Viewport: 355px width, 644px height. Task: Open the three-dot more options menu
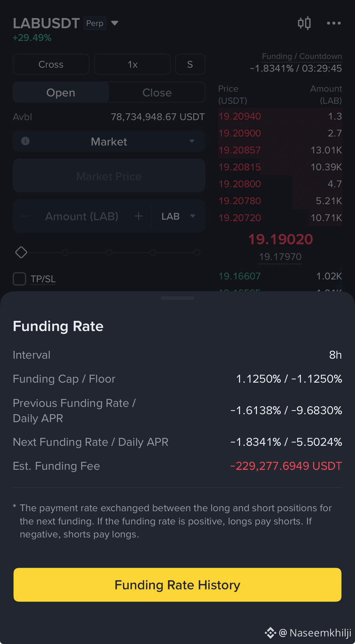334,23
